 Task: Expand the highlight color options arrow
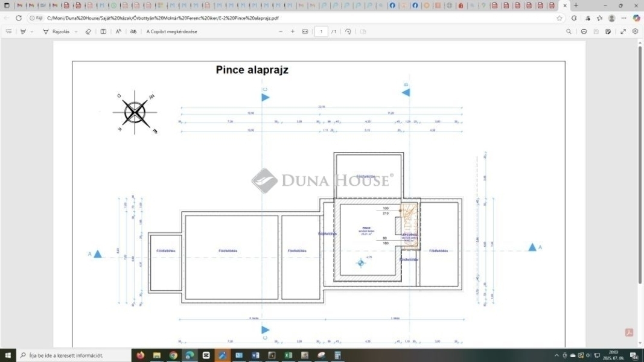[31, 31]
